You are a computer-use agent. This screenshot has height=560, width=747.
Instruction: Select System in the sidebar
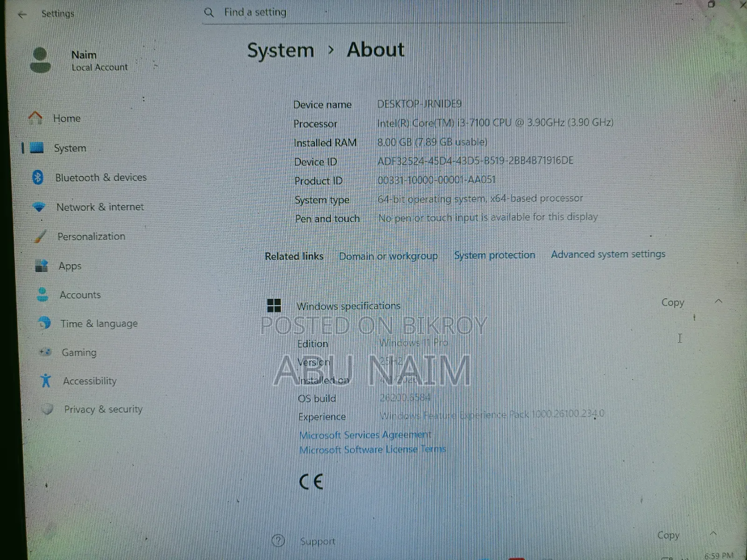pos(70,148)
